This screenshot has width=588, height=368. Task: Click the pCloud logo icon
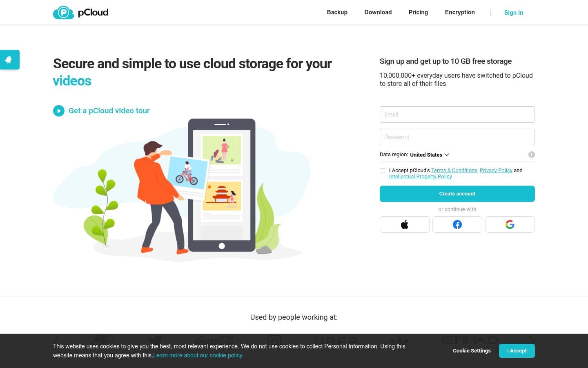point(63,13)
